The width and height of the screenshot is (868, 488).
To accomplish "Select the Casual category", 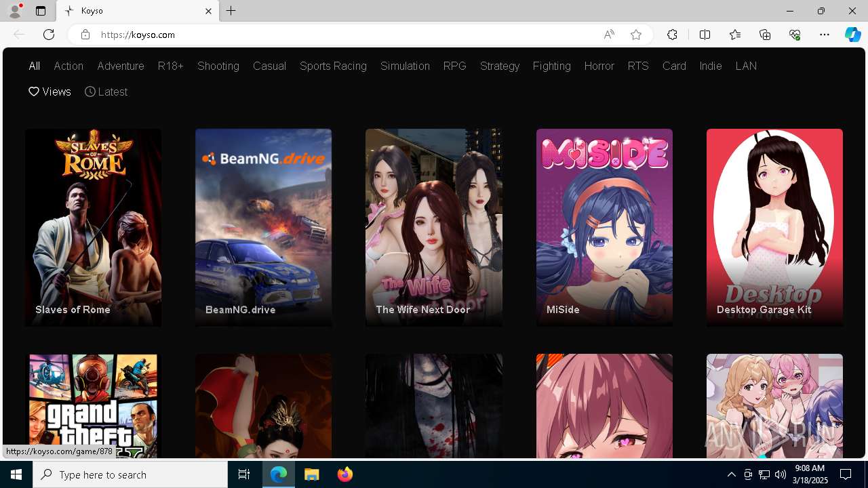I will pyautogui.click(x=269, y=66).
